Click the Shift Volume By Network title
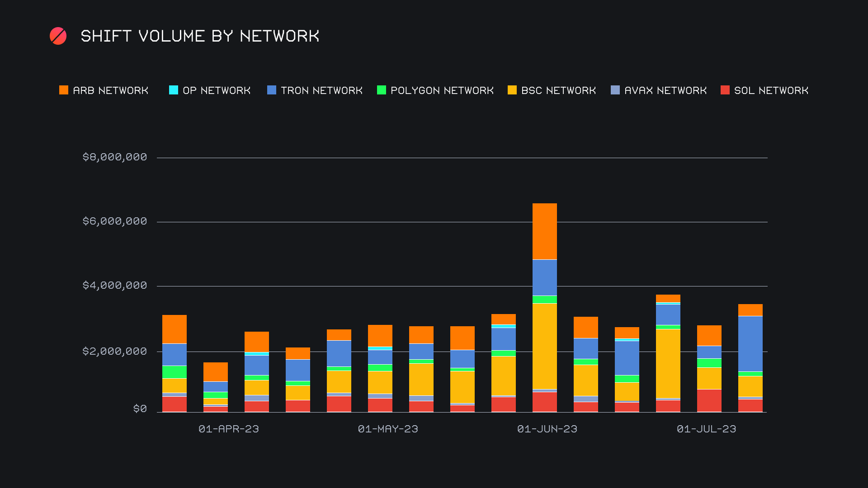 pyautogui.click(x=200, y=36)
